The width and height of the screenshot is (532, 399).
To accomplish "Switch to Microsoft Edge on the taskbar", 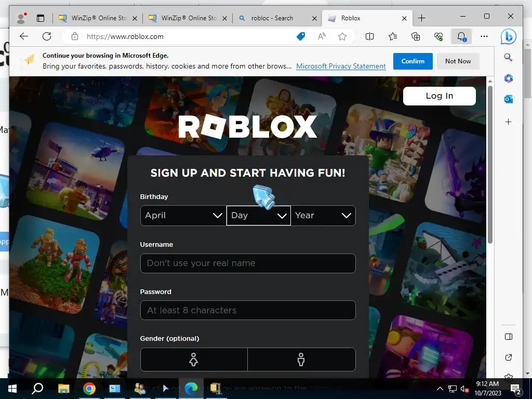I will [191, 389].
